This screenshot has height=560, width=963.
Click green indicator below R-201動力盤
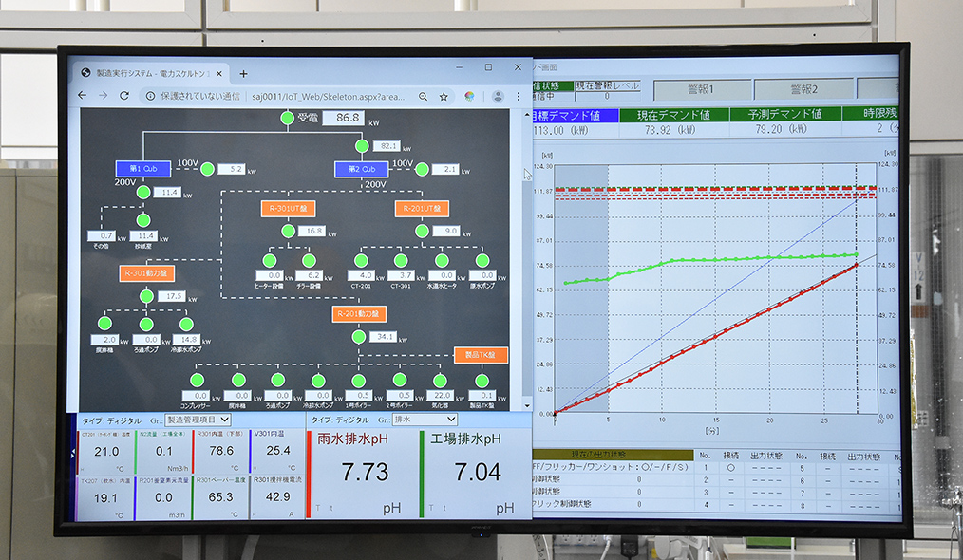tap(358, 336)
